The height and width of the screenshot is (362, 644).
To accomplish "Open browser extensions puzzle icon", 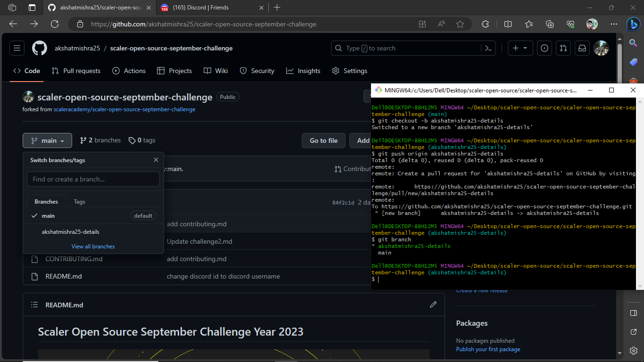I will coord(485,24).
